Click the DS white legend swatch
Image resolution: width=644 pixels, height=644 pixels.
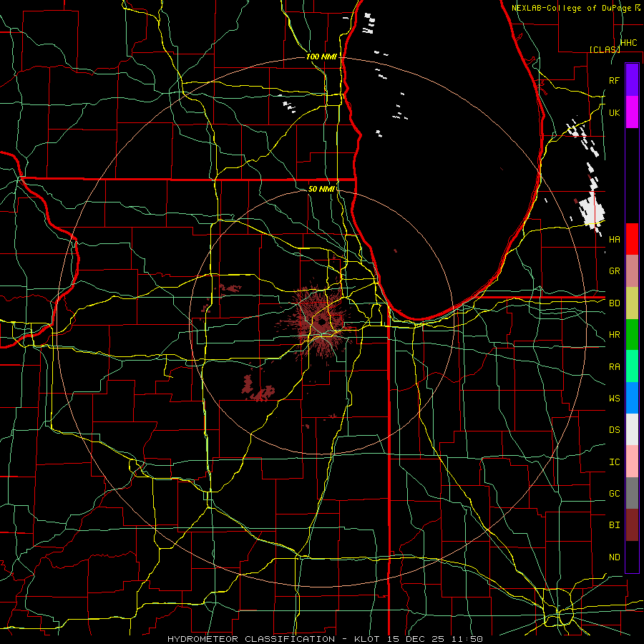[x=632, y=429]
